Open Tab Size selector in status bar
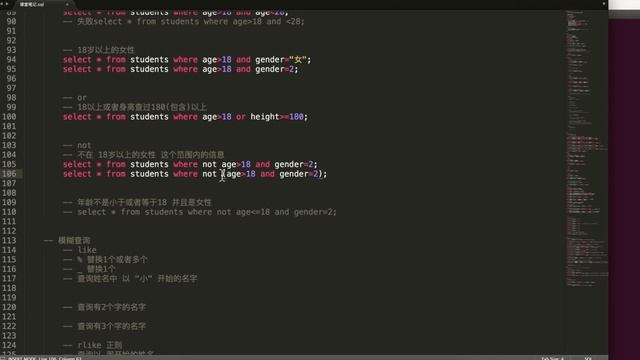 (552, 358)
